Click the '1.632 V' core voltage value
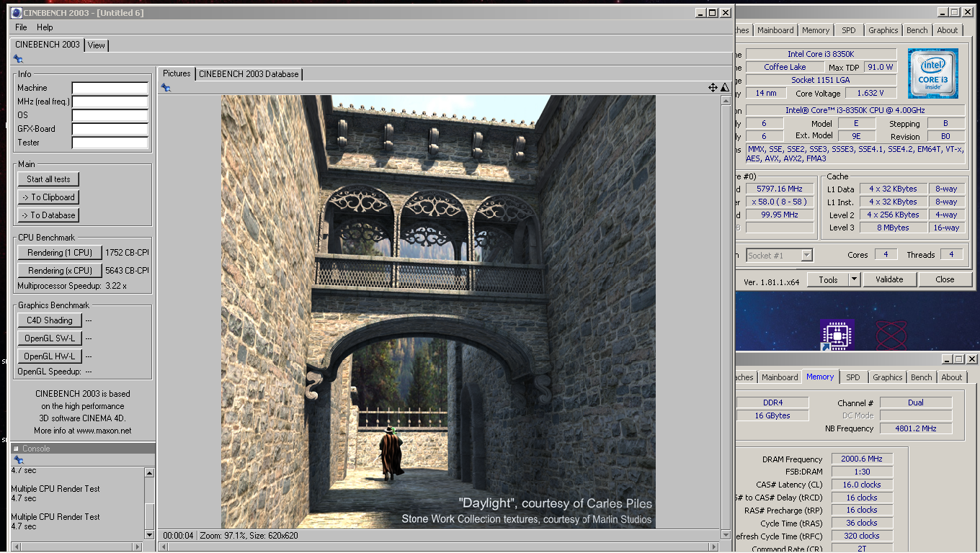Image resolution: width=980 pixels, height=553 pixels. 870,93
